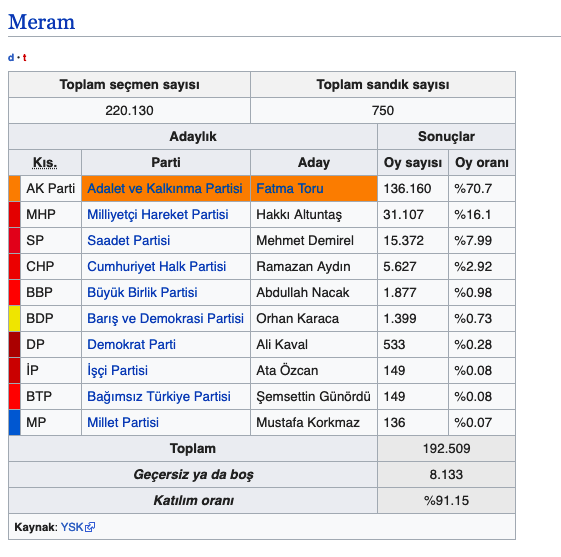Click the red 't' template link

point(24,57)
